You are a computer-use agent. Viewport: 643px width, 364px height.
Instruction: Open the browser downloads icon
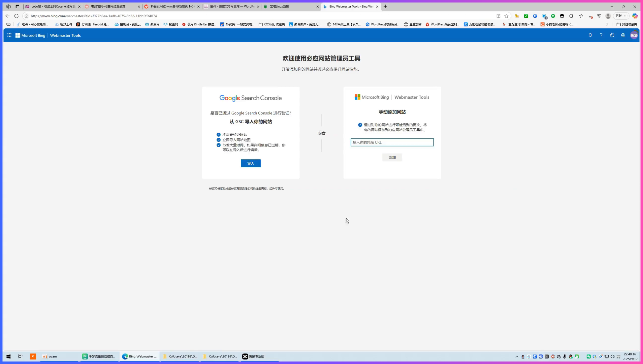click(x=590, y=16)
